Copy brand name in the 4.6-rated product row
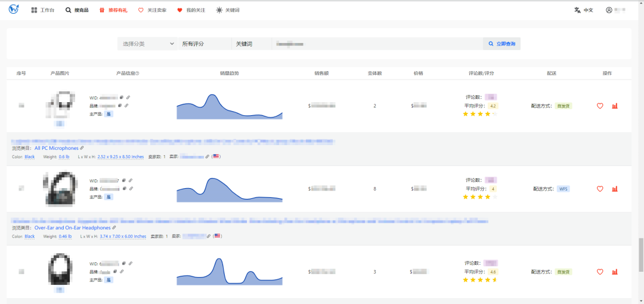This screenshot has width=644, height=304. [116, 272]
